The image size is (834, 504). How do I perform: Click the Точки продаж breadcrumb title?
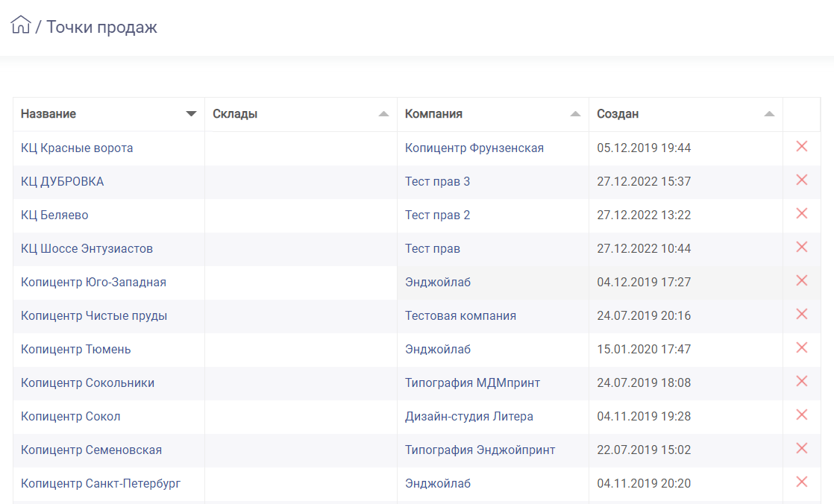[x=101, y=27]
